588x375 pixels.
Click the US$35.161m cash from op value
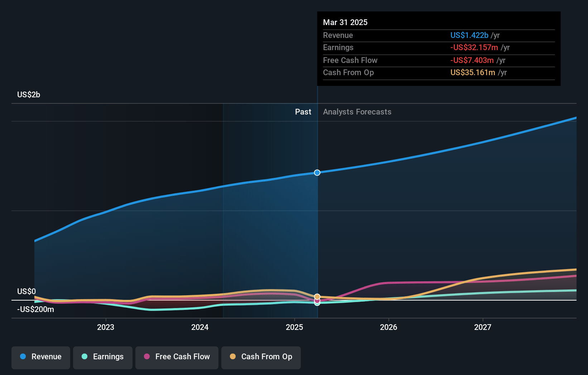tap(473, 72)
